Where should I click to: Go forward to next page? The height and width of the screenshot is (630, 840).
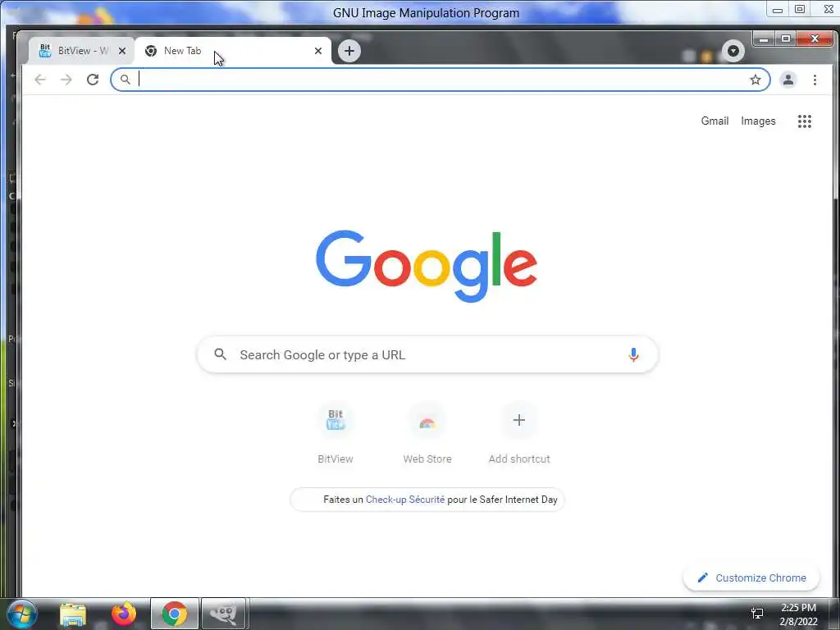point(66,80)
